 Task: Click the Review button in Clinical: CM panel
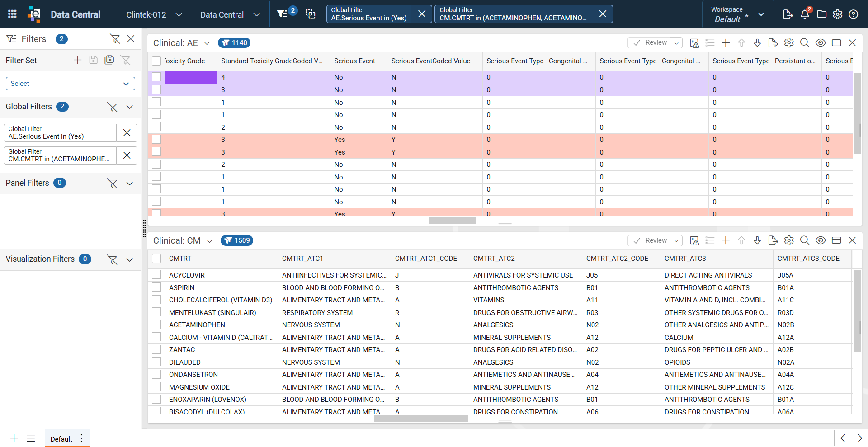click(x=650, y=240)
